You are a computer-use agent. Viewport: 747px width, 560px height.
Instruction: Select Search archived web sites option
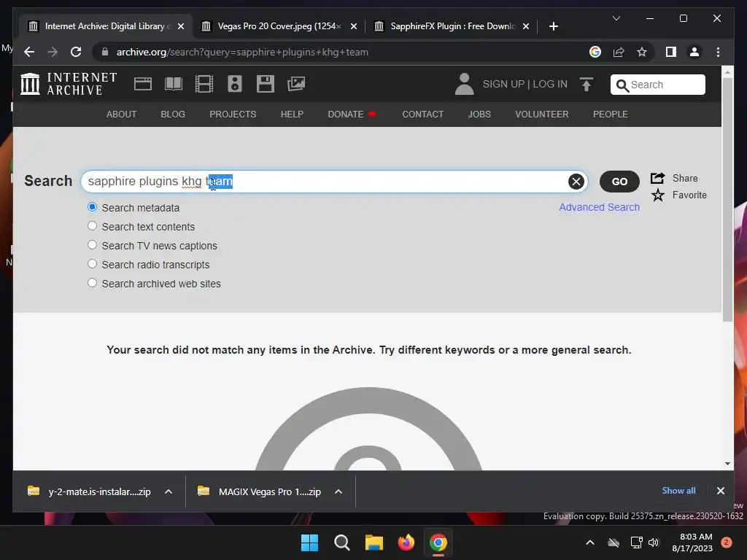(93, 283)
